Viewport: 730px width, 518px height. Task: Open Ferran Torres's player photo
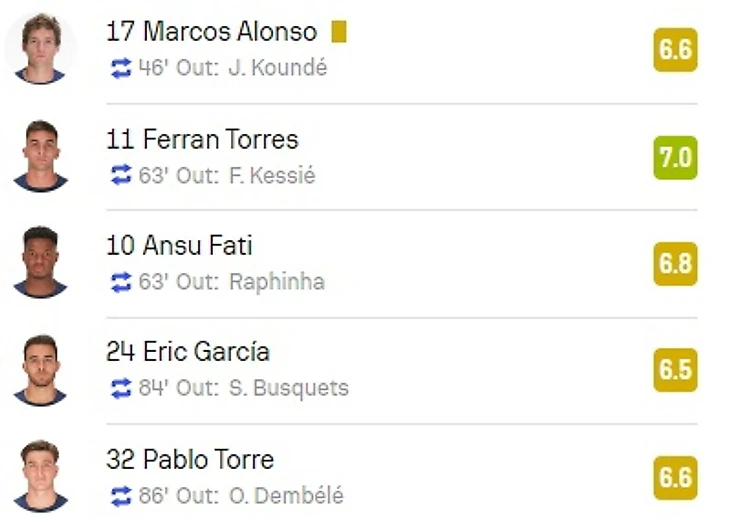point(41,156)
